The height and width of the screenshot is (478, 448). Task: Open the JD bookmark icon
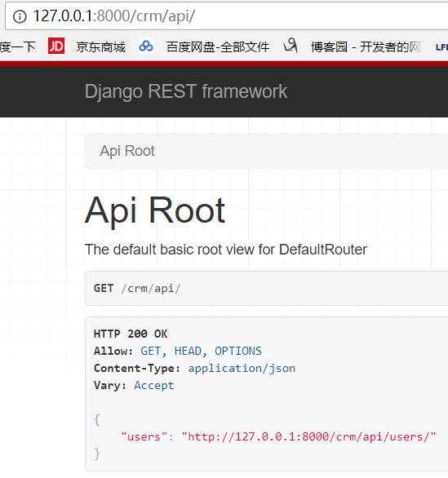pos(56,46)
